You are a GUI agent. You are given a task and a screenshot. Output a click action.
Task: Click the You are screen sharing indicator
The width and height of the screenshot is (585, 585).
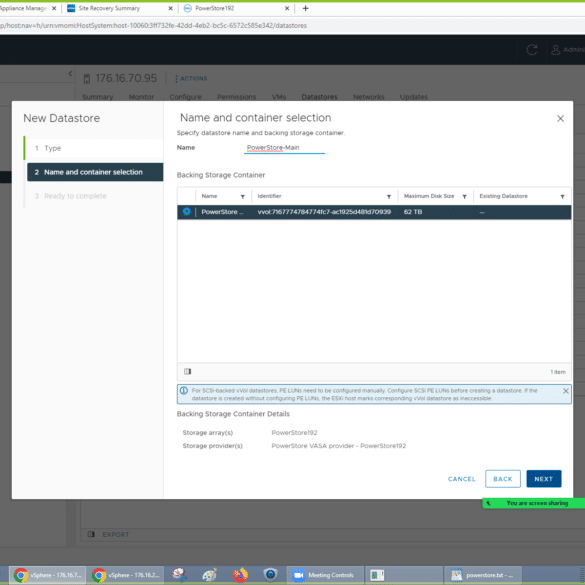(534, 503)
